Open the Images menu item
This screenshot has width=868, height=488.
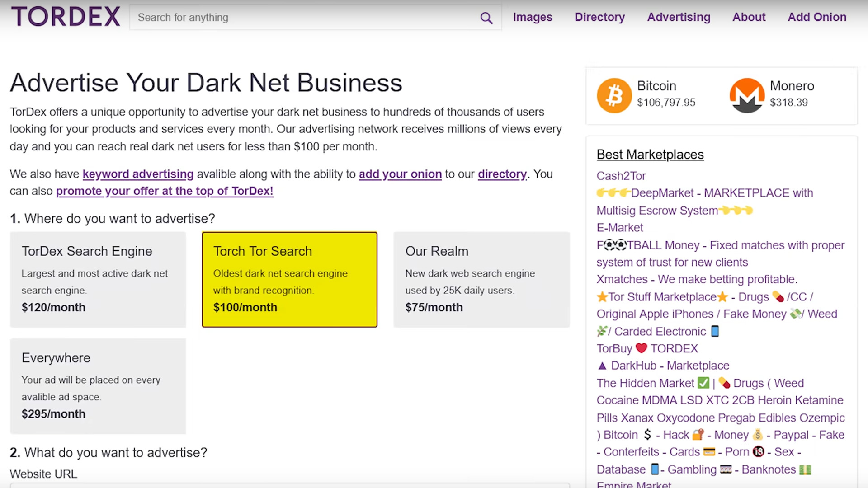point(533,17)
